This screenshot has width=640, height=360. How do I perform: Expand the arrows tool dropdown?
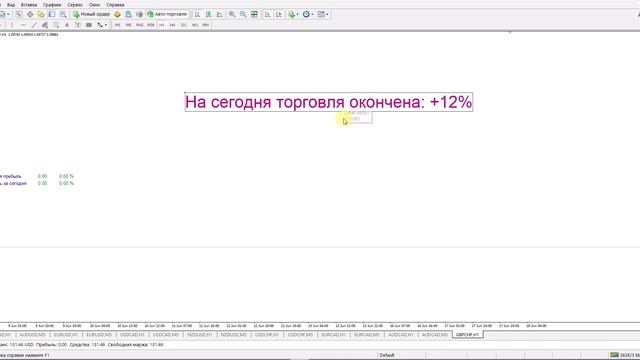106,25
